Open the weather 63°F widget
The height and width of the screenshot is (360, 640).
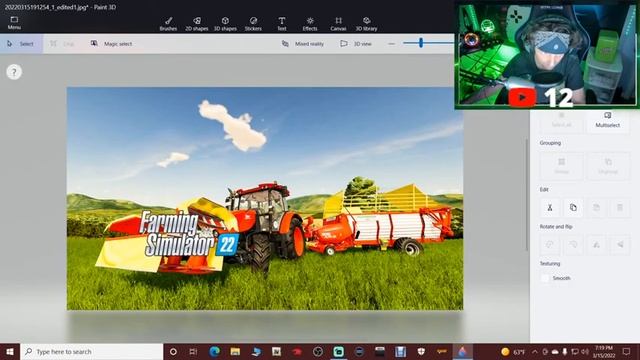point(513,351)
